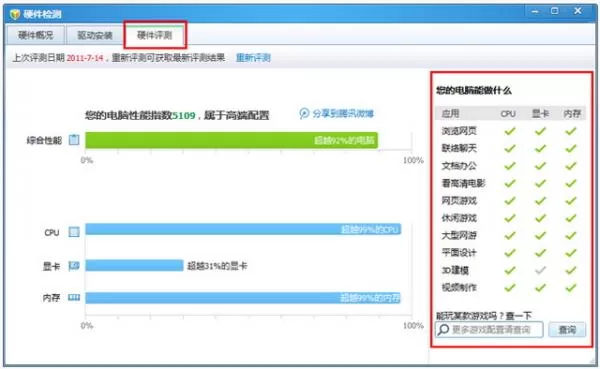Click the 内存 column header in table
This screenshot has width=600, height=369.
click(x=572, y=114)
